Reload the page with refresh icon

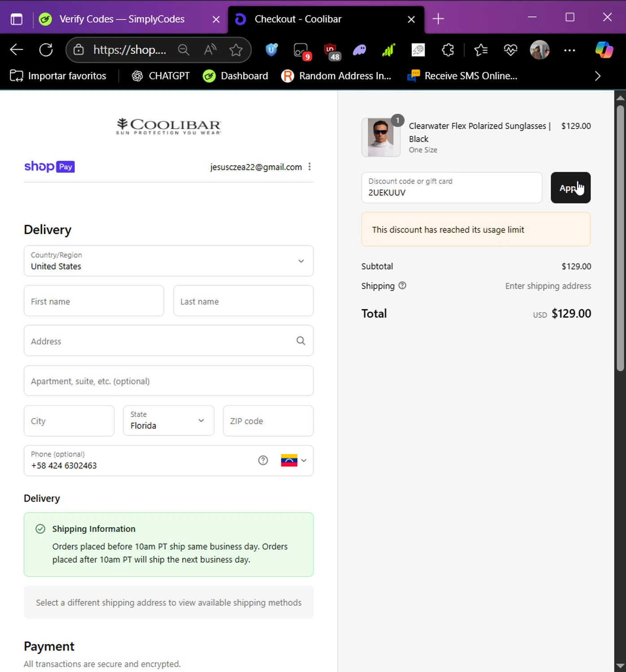pos(46,50)
